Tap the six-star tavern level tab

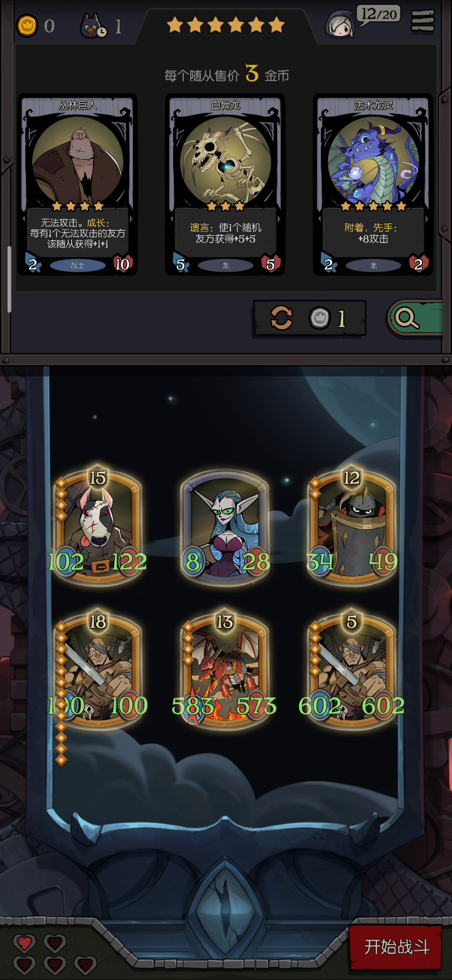(x=226, y=25)
